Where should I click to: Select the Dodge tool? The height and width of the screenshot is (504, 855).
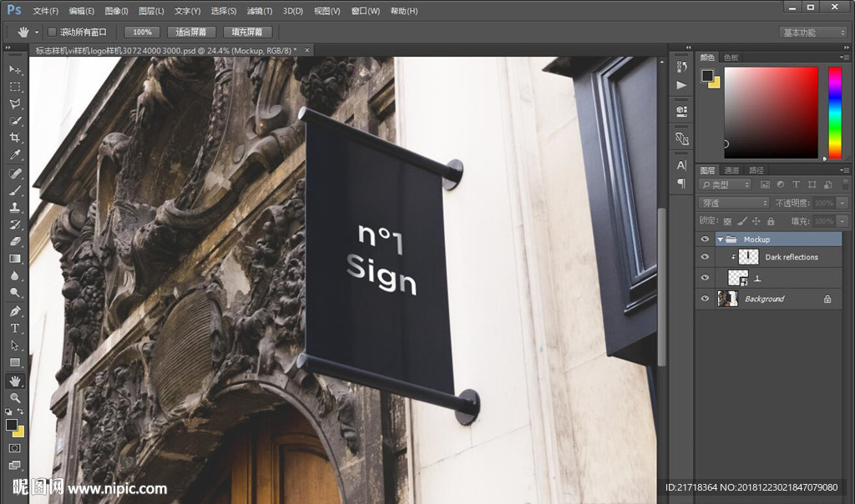pyautogui.click(x=15, y=293)
